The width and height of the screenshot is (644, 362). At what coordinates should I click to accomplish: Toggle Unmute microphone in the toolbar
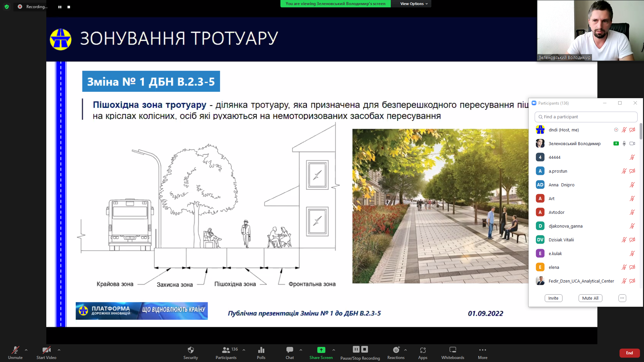(x=15, y=350)
